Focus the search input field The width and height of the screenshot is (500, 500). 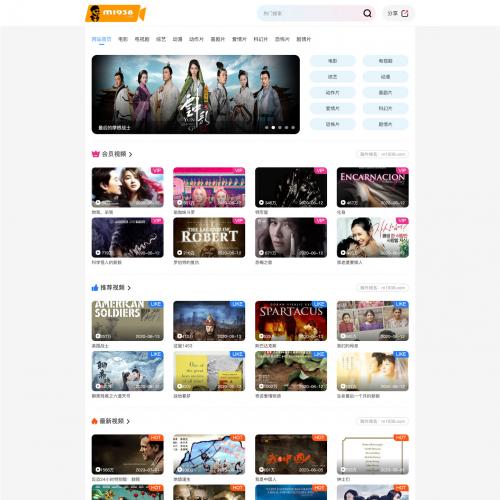(x=310, y=13)
